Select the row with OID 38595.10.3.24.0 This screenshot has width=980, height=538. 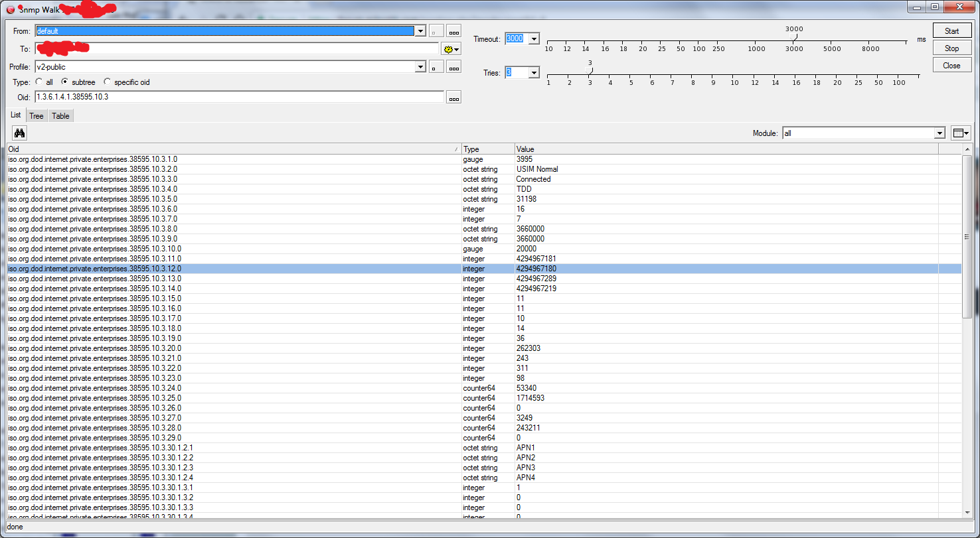266,387
